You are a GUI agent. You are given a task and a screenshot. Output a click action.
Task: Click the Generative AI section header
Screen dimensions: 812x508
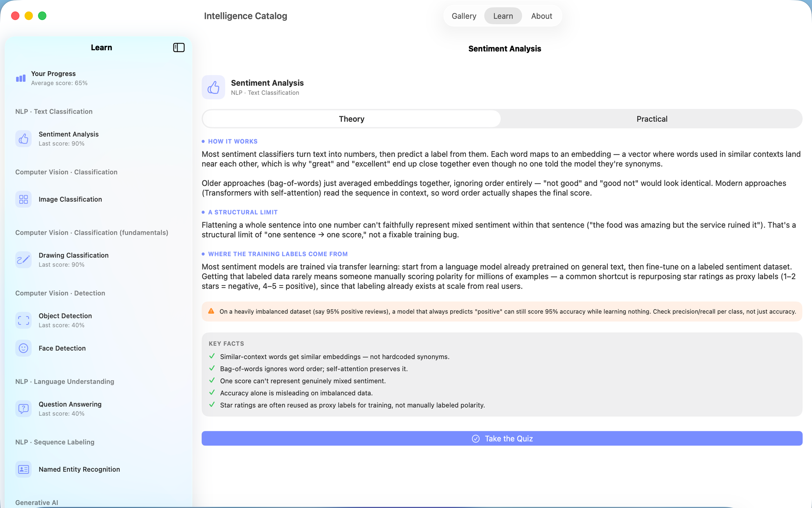(x=37, y=502)
